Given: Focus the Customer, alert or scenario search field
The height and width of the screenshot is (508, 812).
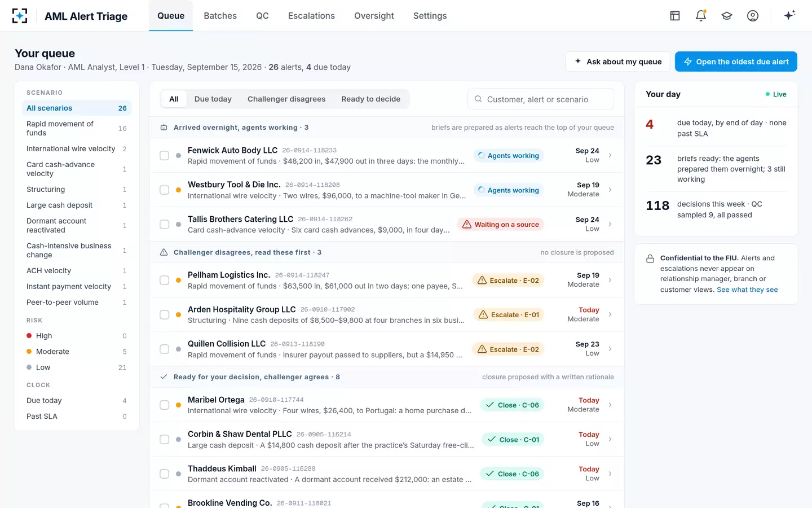Looking at the screenshot, I should tap(541, 99).
